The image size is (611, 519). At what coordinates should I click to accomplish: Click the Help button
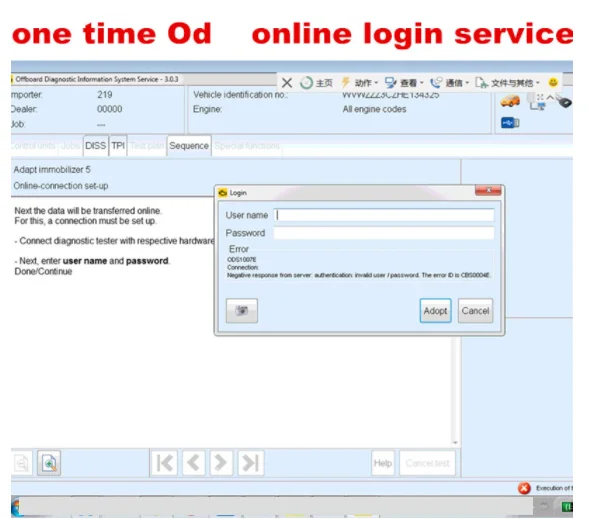click(x=383, y=463)
